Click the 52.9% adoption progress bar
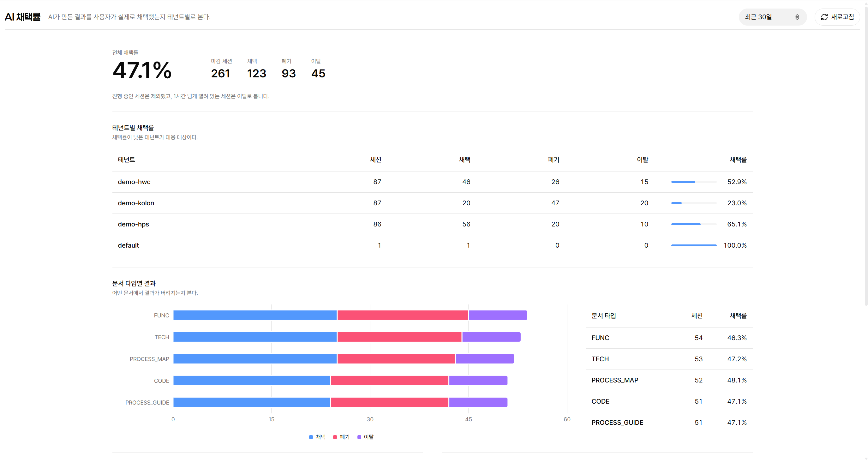The height and width of the screenshot is (463, 868). pos(694,182)
